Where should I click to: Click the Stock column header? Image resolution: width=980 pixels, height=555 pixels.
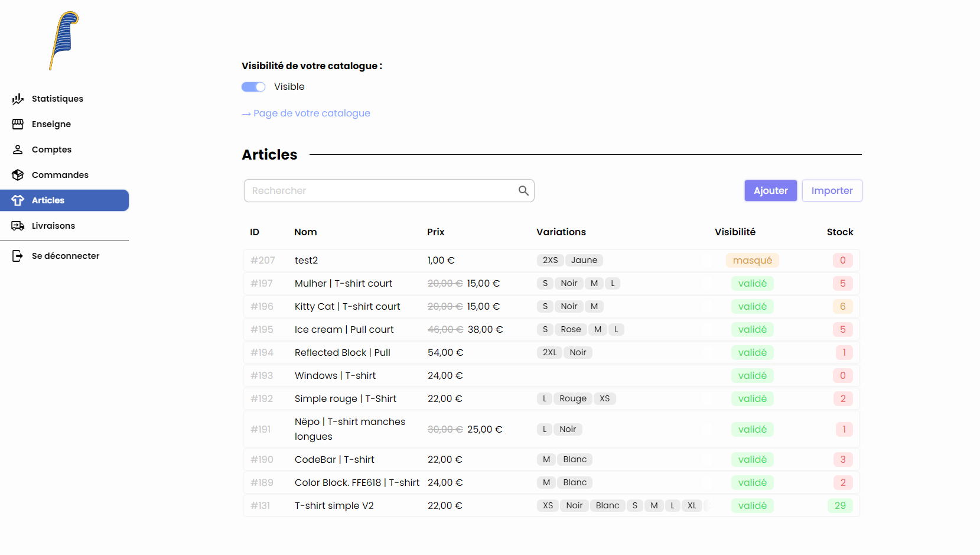pos(840,232)
